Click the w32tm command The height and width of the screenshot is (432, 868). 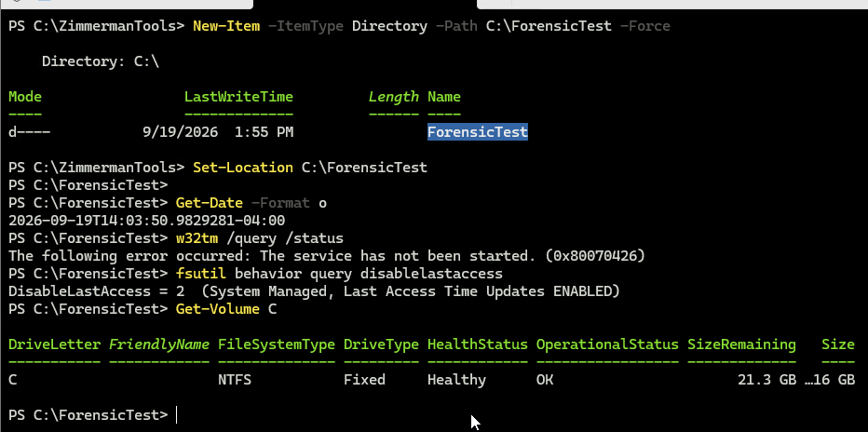pyautogui.click(x=197, y=238)
